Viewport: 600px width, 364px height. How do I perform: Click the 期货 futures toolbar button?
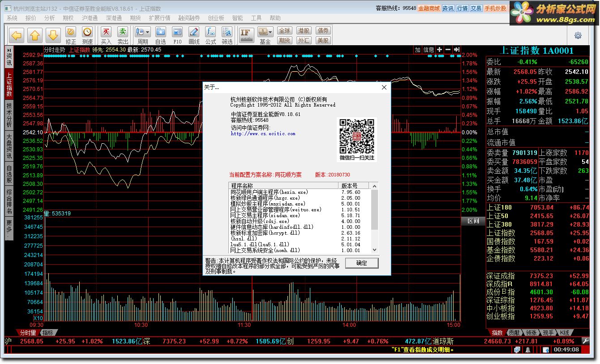(285, 40)
